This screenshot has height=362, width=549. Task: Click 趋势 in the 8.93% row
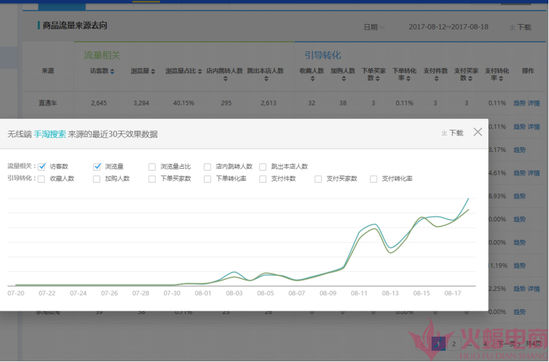(519, 196)
